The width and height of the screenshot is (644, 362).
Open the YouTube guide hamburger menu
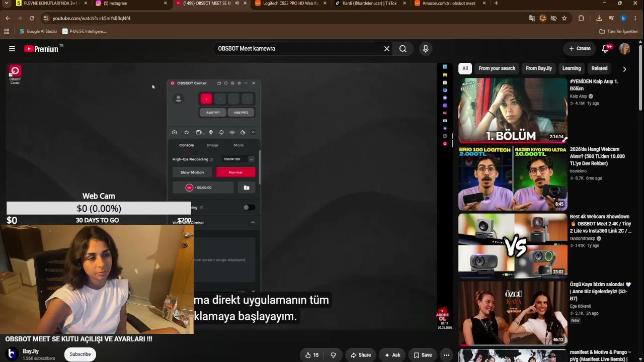pyautogui.click(x=12, y=49)
